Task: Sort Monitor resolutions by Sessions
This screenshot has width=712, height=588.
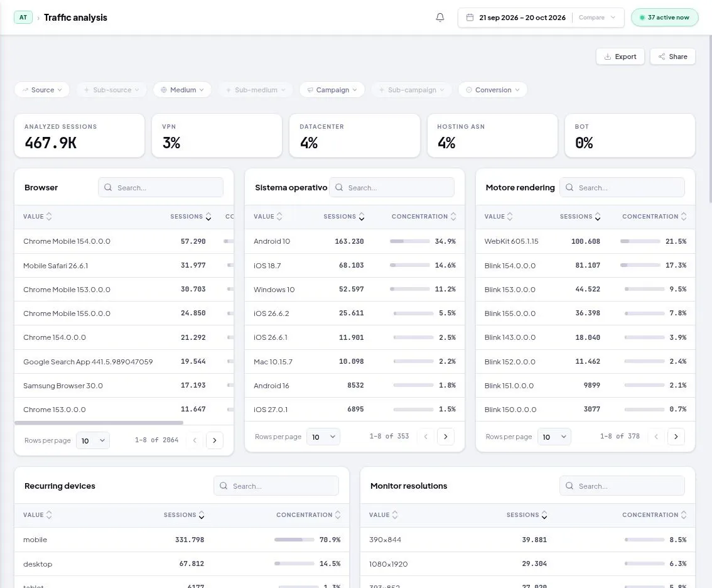Action: tap(527, 515)
